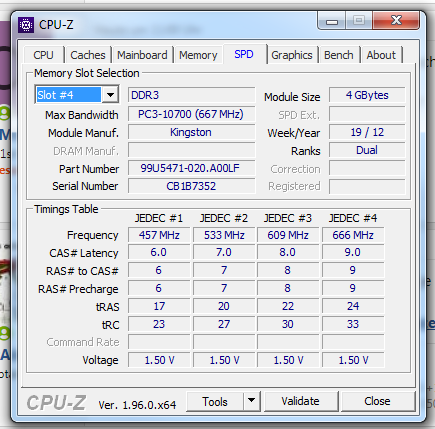The image size is (435, 429).
Task: Click the tRC value 30
Action: (288, 324)
